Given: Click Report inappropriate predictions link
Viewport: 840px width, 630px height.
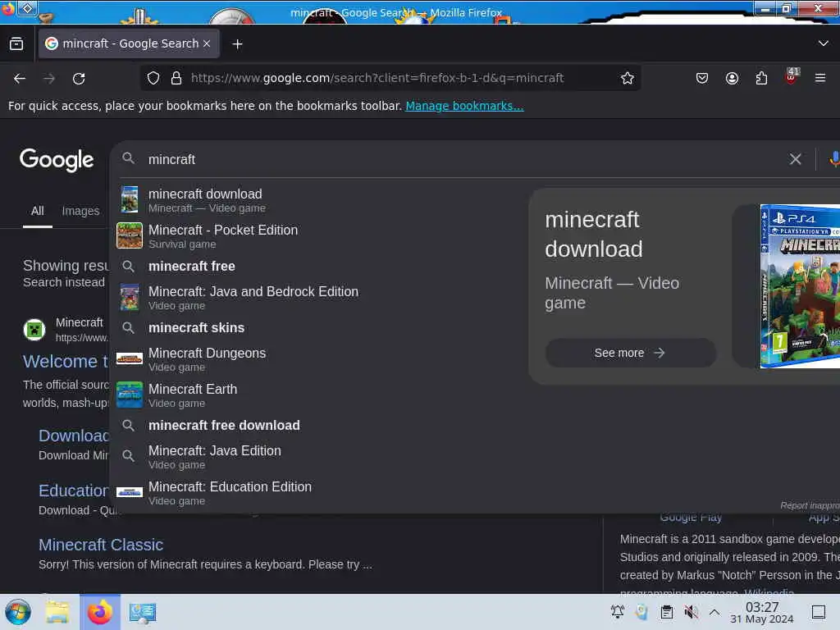Looking at the screenshot, I should [810, 505].
